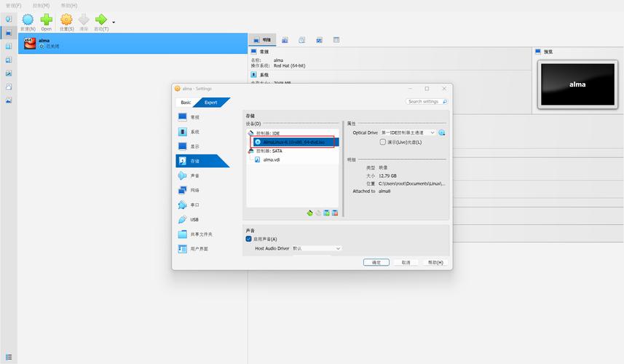Switch to the Basic settings tab
Screen dimensions: 624x364
pos(186,103)
